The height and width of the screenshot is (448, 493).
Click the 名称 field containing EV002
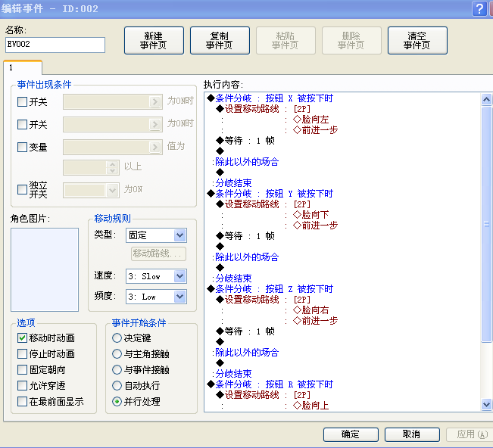55,45
